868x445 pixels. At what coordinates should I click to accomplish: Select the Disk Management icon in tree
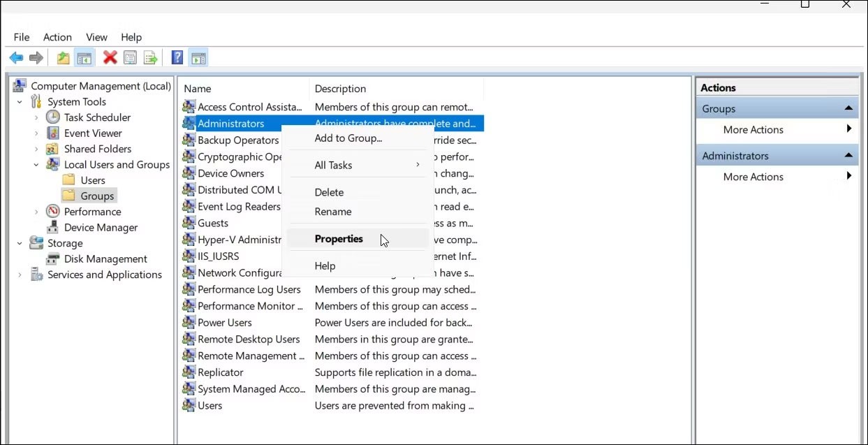point(53,259)
